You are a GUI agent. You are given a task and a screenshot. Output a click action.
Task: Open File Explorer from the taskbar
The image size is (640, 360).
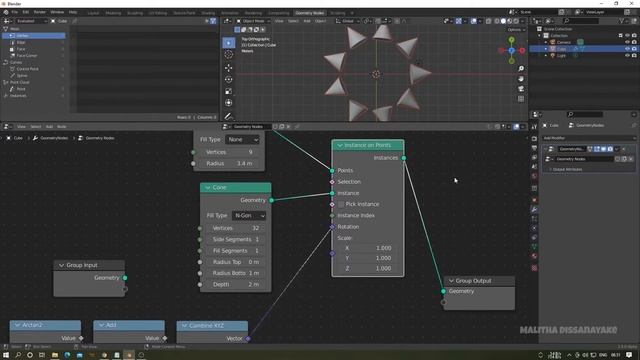(54, 355)
